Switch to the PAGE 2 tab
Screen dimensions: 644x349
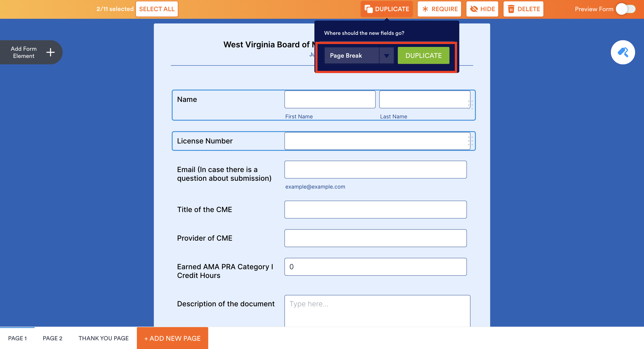coord(53,338)
